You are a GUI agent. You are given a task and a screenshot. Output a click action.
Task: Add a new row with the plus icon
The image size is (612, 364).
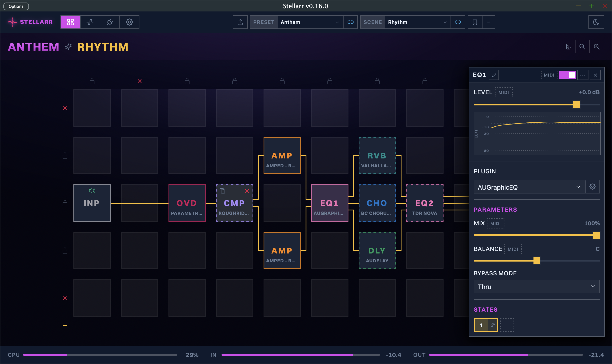pyautogui.click(x=65, y=325)
